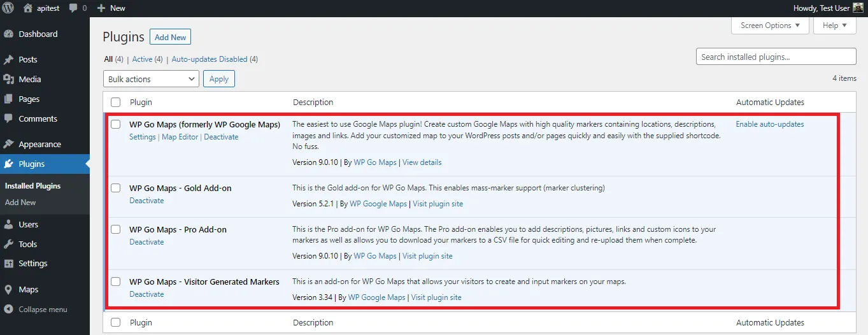This screenshot has width=868, height=335.
Task: Check the WP Go Maps - Gold Add-on checkbox
Action: click(115, 189)
